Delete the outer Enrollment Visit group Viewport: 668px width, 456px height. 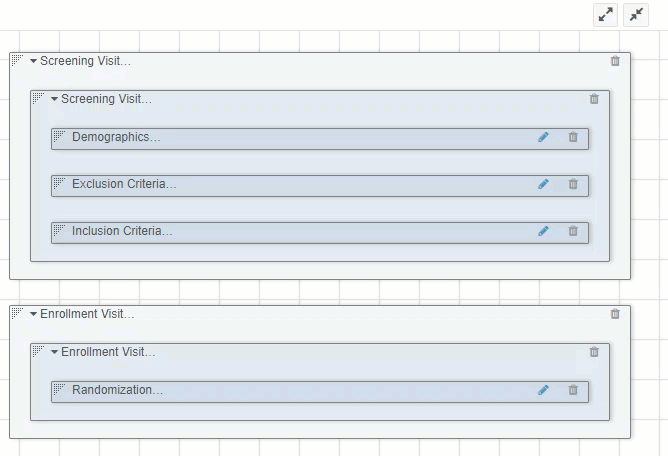coord(615,314)
